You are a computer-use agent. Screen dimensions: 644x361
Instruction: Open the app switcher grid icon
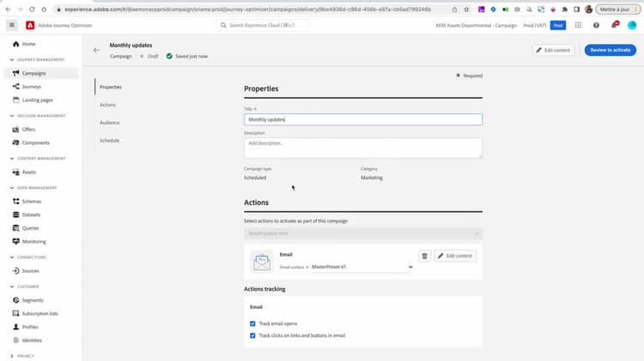point(578,26)
